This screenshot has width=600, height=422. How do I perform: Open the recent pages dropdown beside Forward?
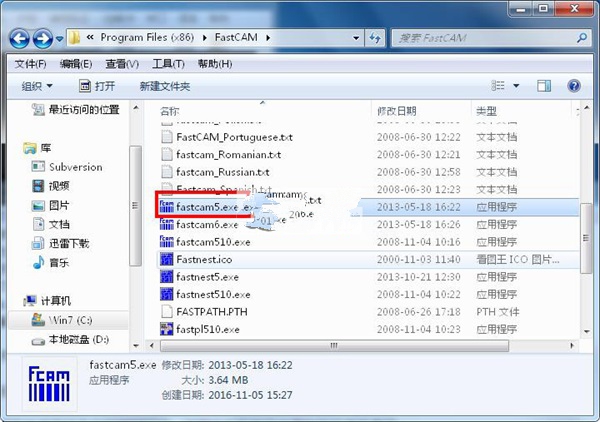[x=60, y=39]
